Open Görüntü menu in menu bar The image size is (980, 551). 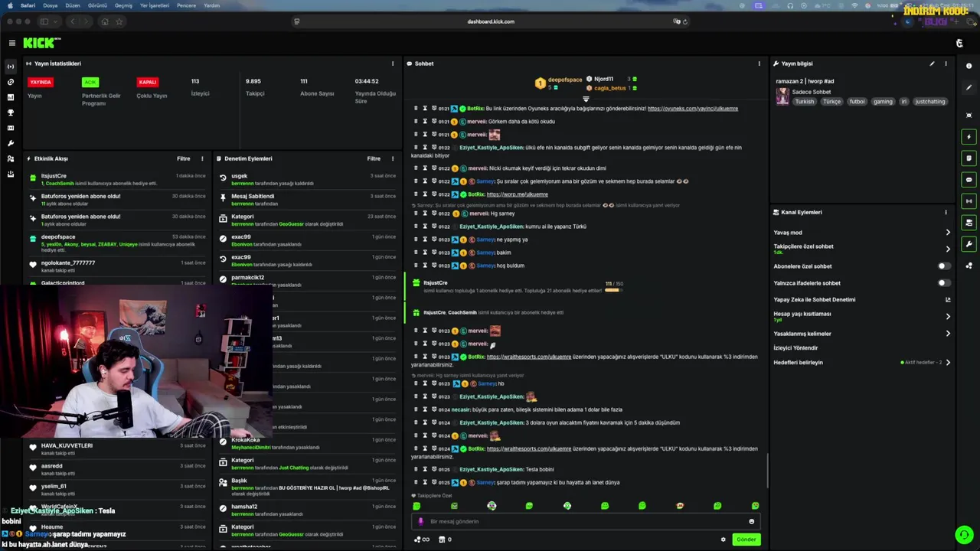pos(97,5)
